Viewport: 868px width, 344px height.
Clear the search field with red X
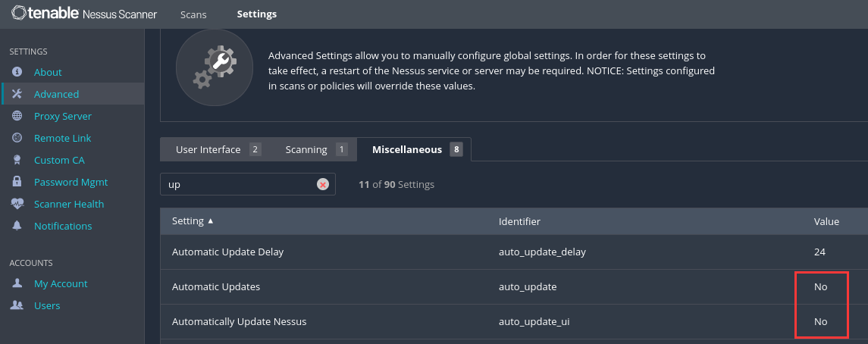tap(323, 184)
